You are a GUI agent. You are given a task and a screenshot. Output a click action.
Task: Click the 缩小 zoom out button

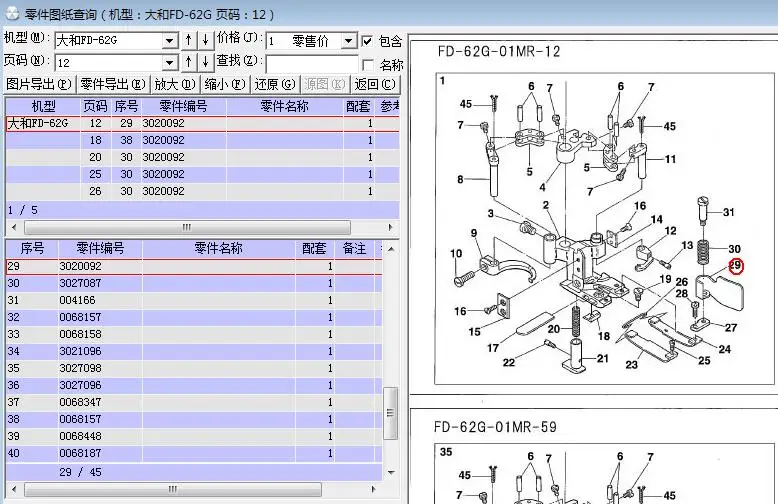pyautogui.click(x=225, y=84)
